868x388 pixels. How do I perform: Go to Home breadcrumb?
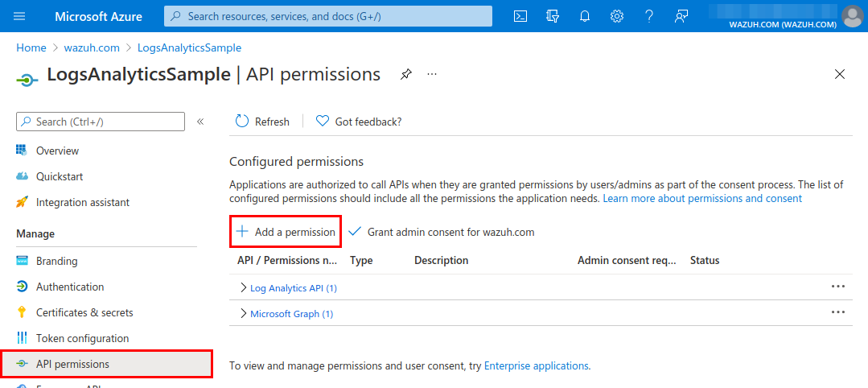click(x=31, y=47)
